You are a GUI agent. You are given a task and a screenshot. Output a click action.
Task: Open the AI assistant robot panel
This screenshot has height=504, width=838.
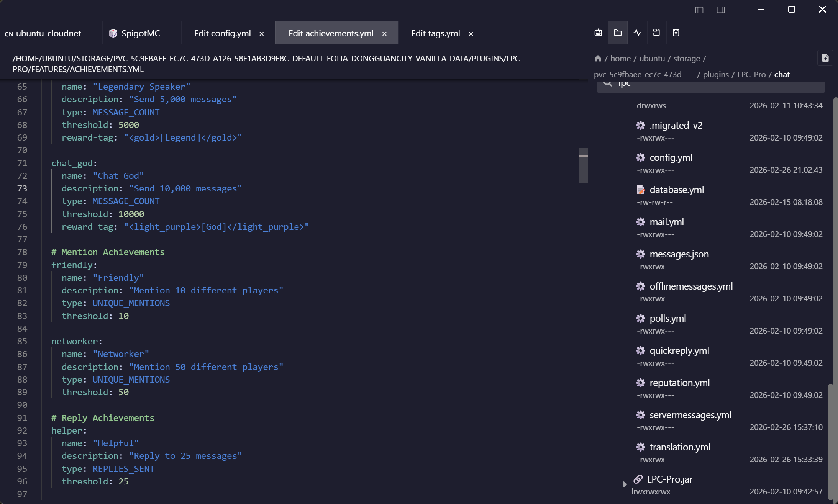pos(598,33)
